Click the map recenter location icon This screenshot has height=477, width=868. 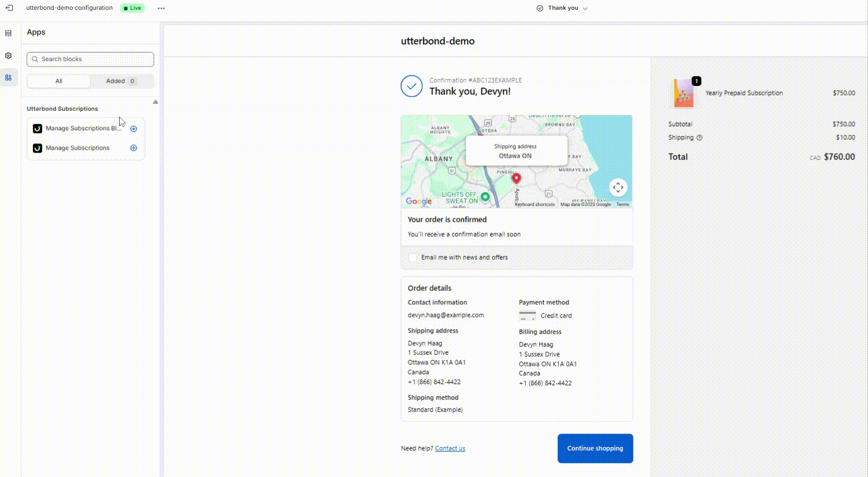click(618, 187)
